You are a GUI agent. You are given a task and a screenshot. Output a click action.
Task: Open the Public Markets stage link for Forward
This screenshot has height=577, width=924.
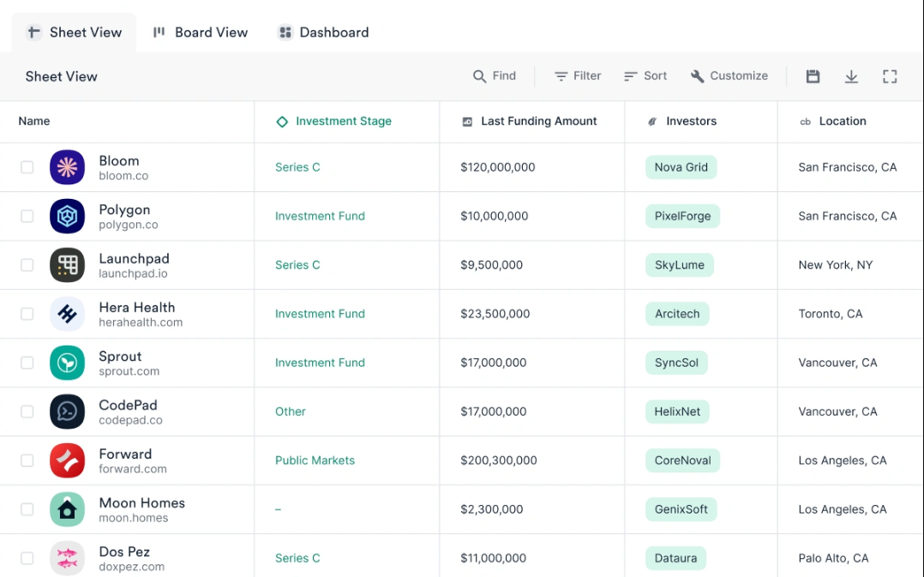point(315,460)
